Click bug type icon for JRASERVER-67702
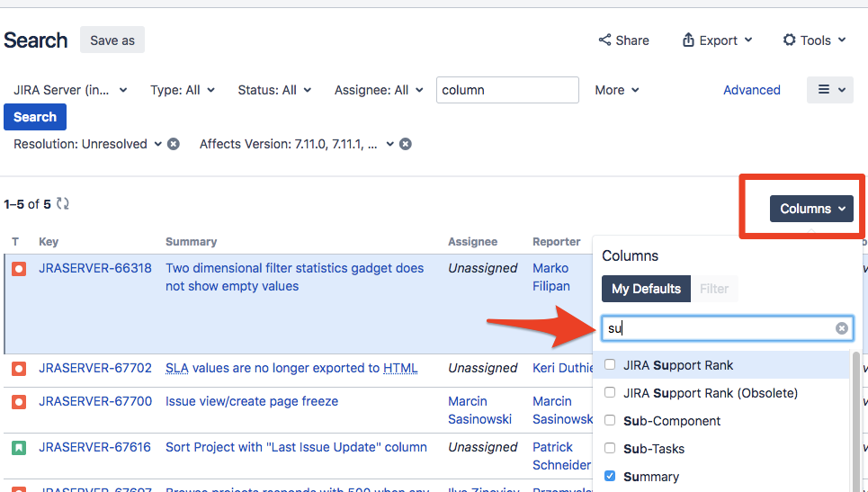This screenshot has height=492, width=868. tap(19, 369)
